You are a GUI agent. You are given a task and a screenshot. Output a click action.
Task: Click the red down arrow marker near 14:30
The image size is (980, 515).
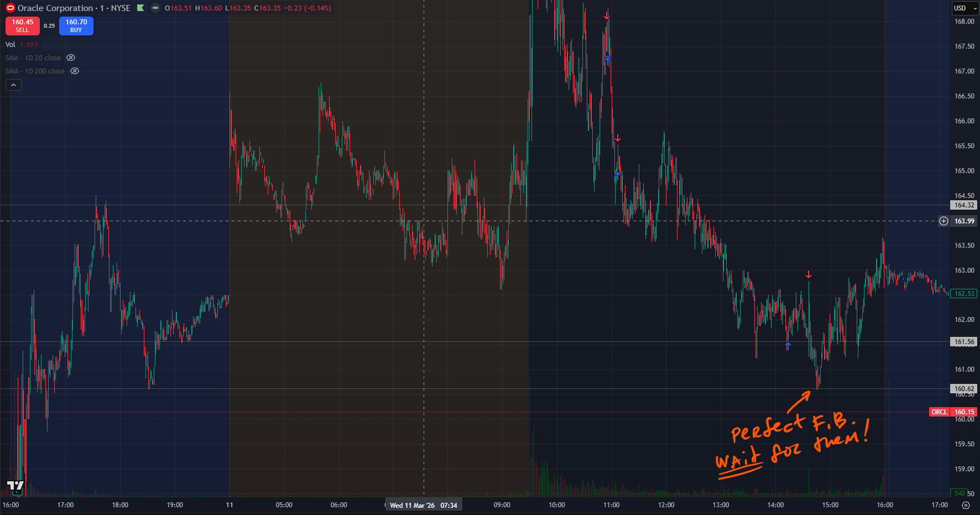809,275
